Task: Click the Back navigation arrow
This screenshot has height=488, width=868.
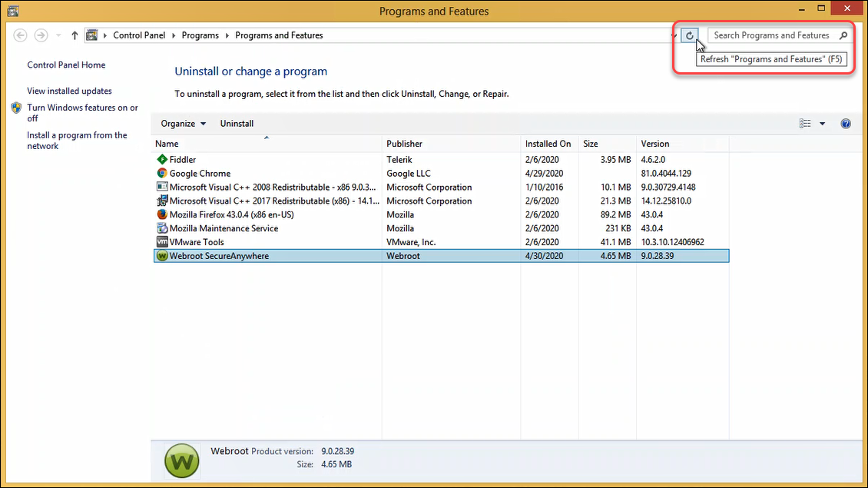Action: click(x=21, y=35)
